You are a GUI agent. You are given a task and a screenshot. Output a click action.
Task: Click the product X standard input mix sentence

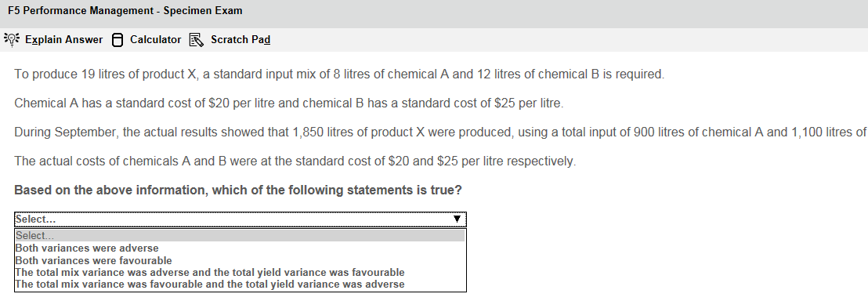[339, 74]
